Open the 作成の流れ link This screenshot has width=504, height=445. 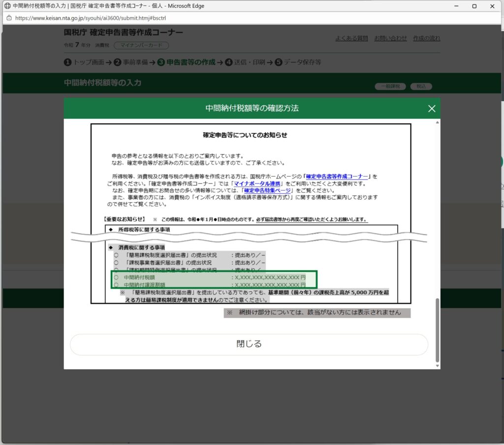(x=427, y=38)
